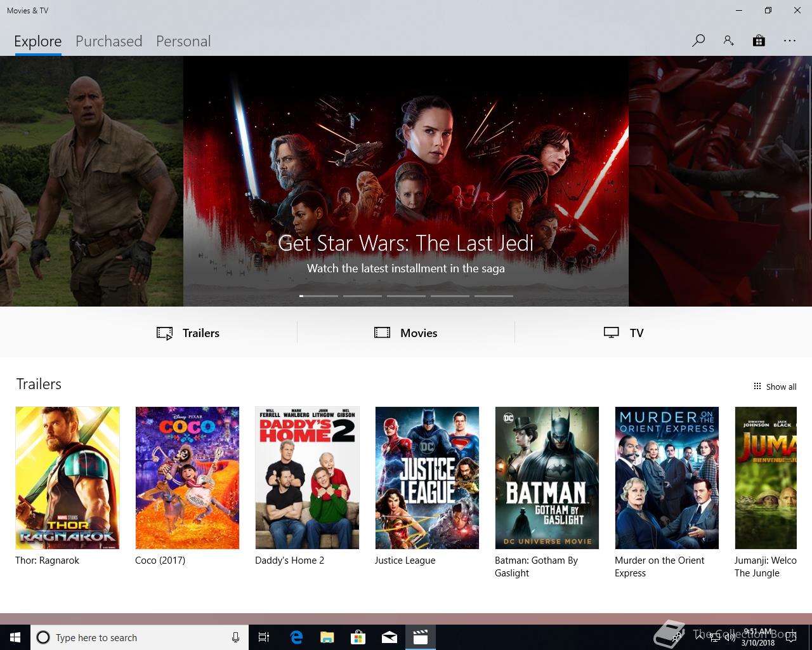Image resolution: width=812 pixels, height=650 pixels.
Task: Switch to the Explore tab
Action: pos(38,41)
